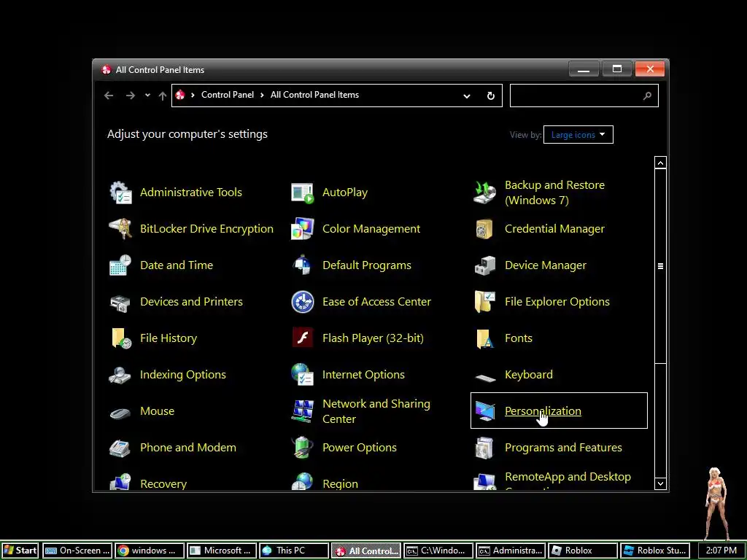747x560 pixels.
Task: Open Color Management icon
Action: click(x=303, y=229)
